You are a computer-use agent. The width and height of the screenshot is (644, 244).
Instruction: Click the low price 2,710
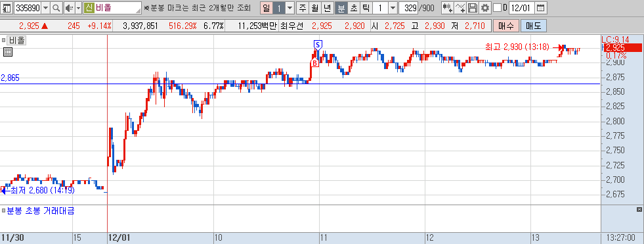click(x=475, y=26)
